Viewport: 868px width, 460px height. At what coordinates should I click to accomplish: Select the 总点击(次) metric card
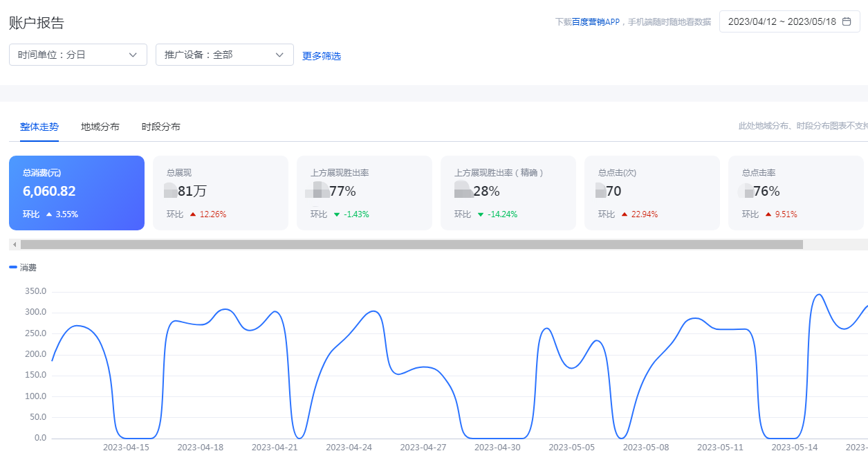[652, 193]
